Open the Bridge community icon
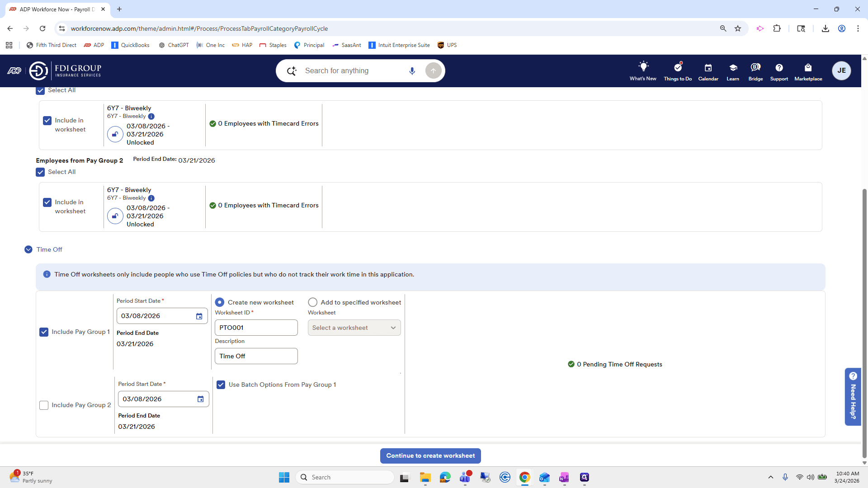The image size is (868, 488). coord(755,71)
